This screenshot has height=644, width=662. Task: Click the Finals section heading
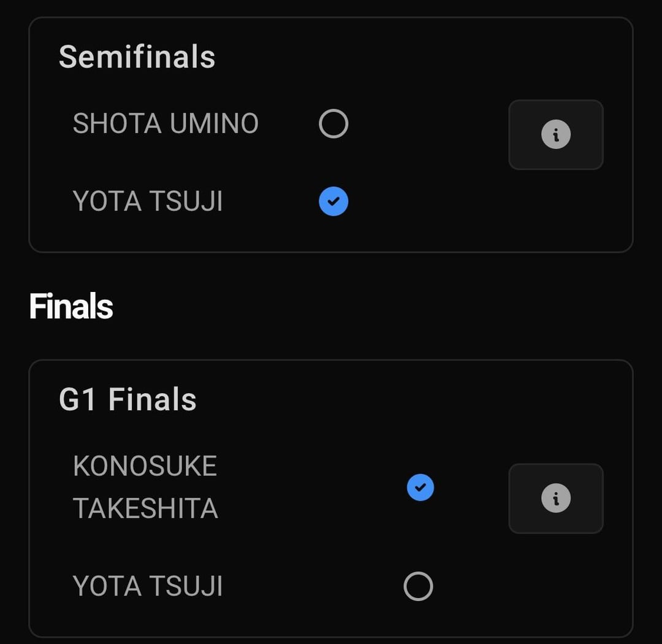[71, 306]
